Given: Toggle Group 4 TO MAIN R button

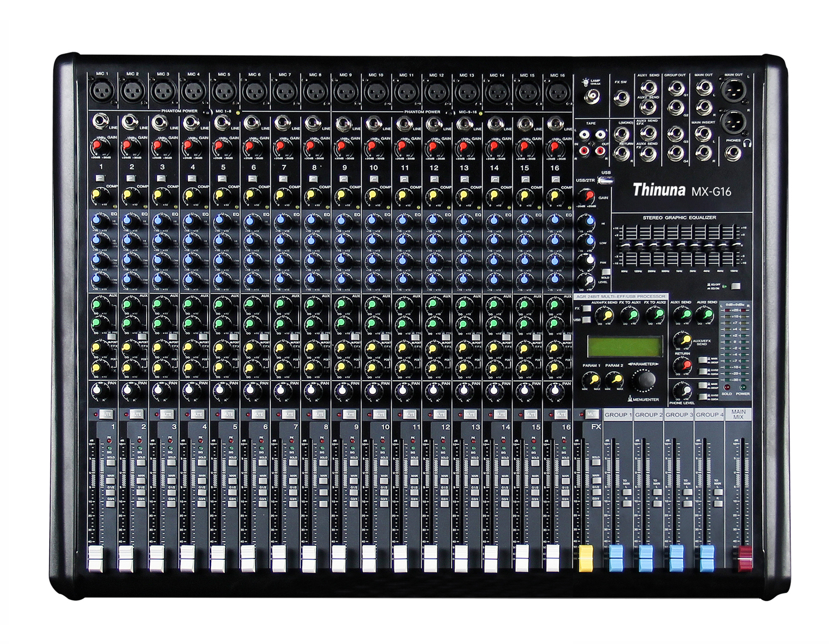Looking at the screenshot, I should pyautogui.click(x=718, y=504).
